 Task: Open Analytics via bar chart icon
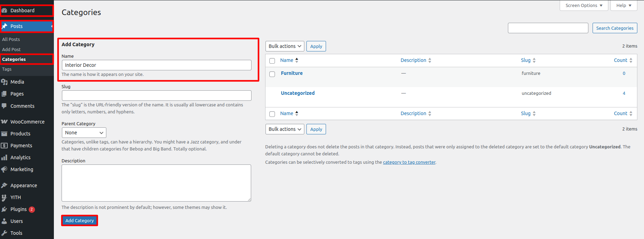(x=5, y=157)
